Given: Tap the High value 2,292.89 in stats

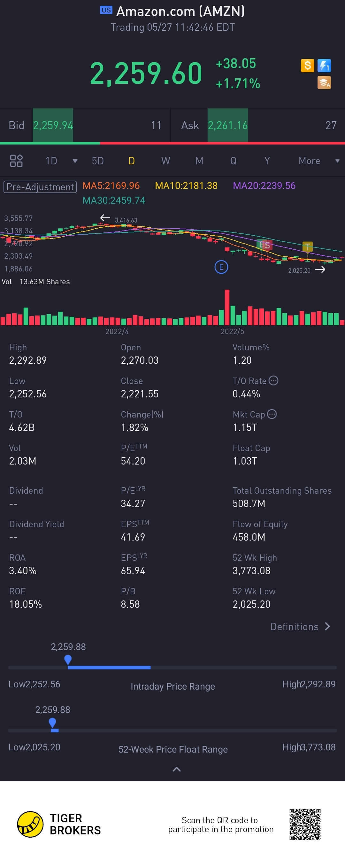Looking at the screenshot, I should coord(28,360).
